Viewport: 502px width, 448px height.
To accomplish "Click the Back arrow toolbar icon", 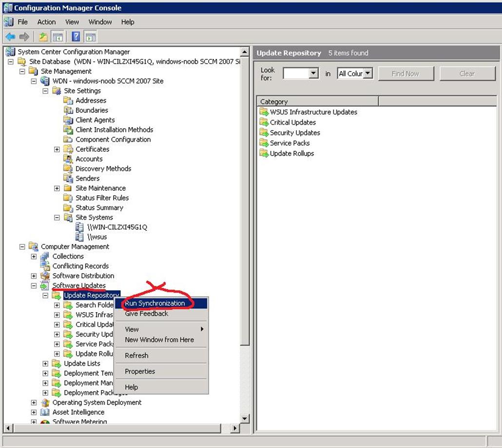I will pos(11,37).
